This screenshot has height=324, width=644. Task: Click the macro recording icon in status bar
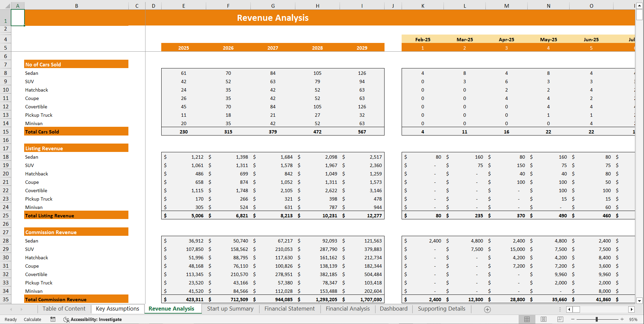pos(53,319)
